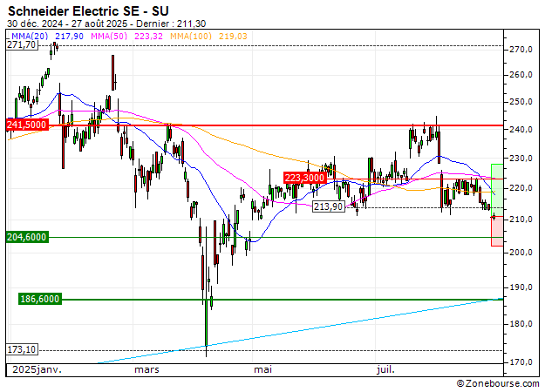Click the red stop-loss zone rectangle
The height and width of the screenshot is (392, 545).
[x=496, y=230]
